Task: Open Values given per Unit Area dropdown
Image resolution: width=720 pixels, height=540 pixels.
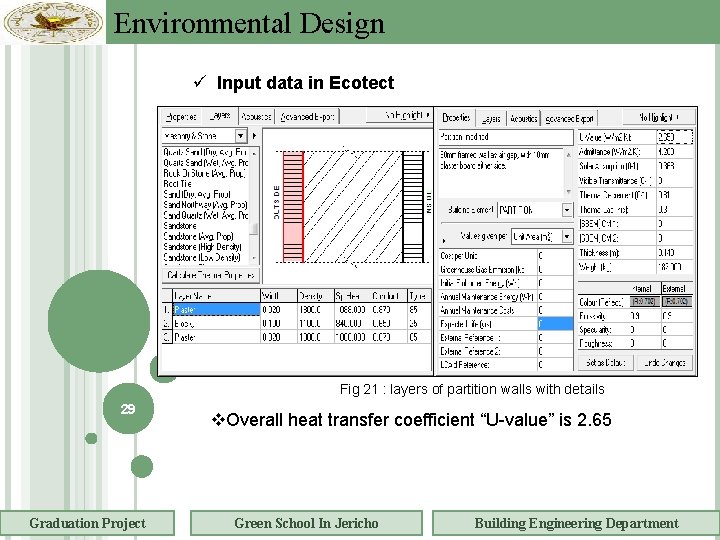Action: pyautogui.click(x=542, y=236)
